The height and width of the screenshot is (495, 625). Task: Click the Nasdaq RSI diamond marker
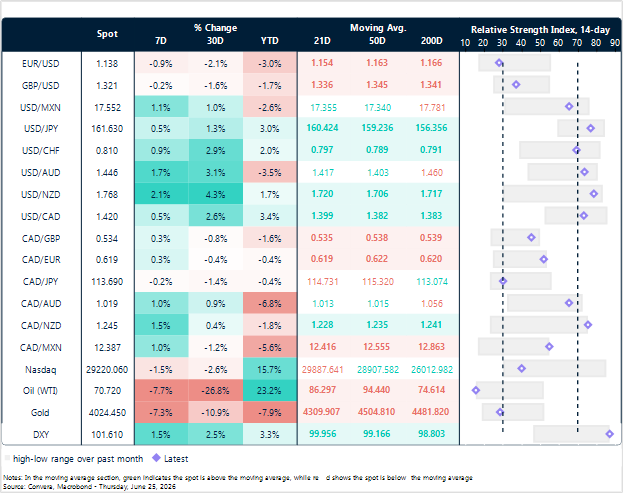pyautogui.click(x=522, y=369)
